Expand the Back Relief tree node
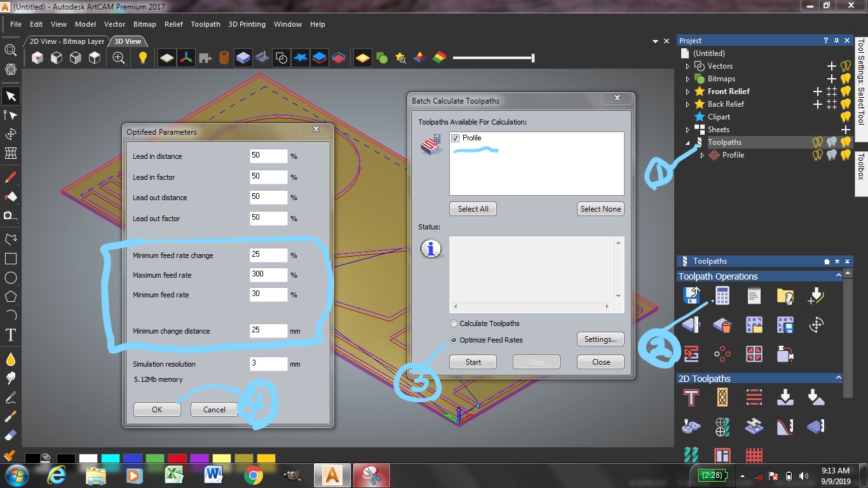This screenshot has height=488, width=868. pyautogui.click(x=688, y=104)
